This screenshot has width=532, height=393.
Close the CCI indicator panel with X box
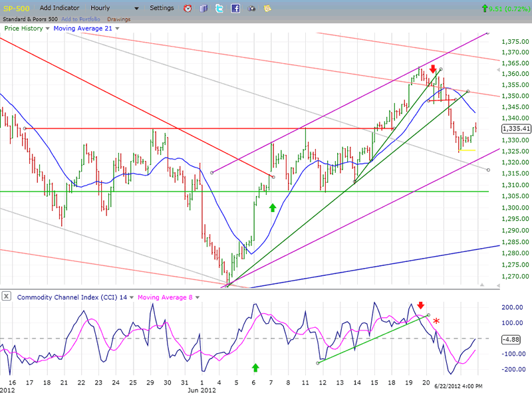point(7,296)
